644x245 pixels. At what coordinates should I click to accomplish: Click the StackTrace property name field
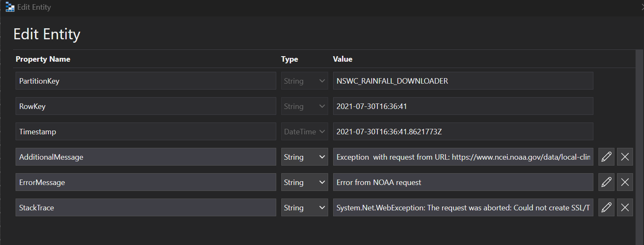click(146, 207)
